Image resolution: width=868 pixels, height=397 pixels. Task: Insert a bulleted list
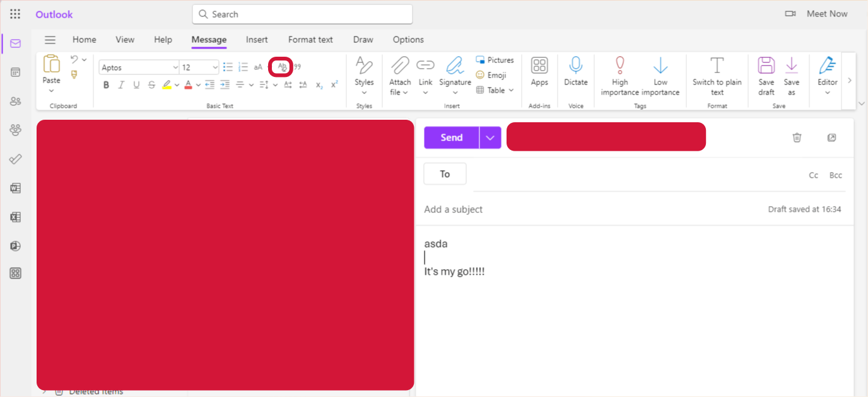coord(228,67)
